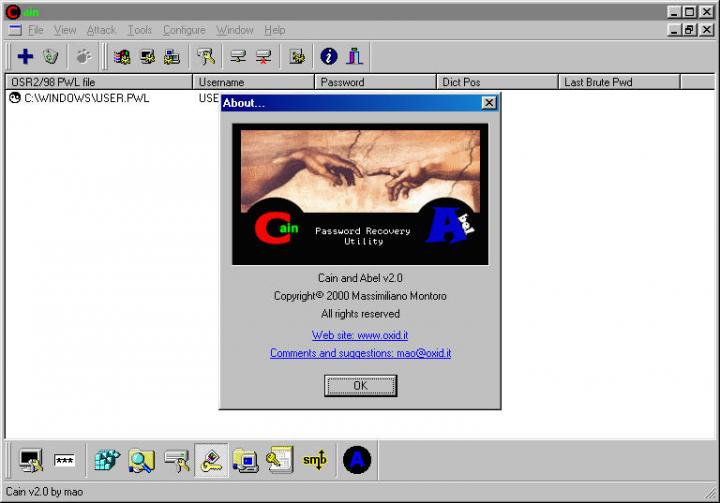
Task: Open the Window menu
Action: tap(235, 30)
